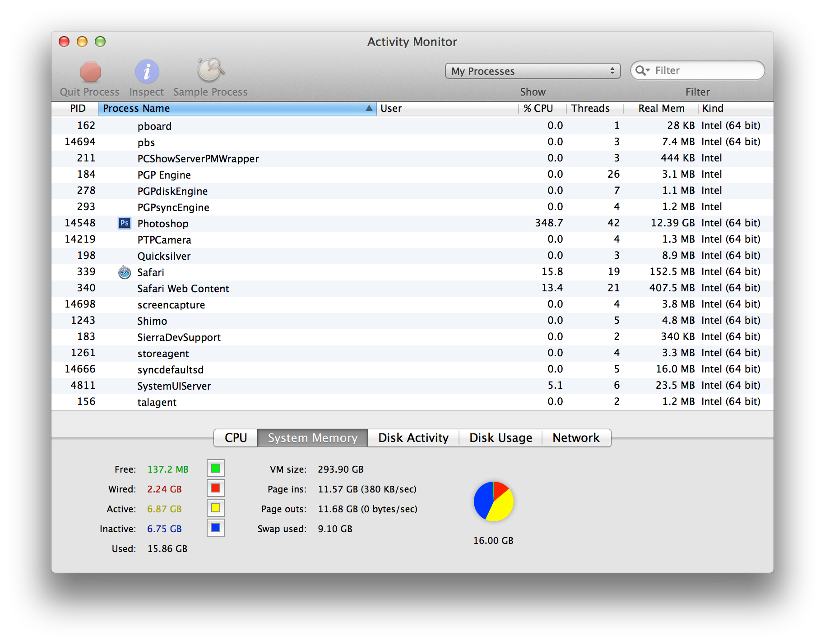Screen dimensions: 825x644
Task: Click the 16.00 GB total memory label
Action: tap(493, 541)
